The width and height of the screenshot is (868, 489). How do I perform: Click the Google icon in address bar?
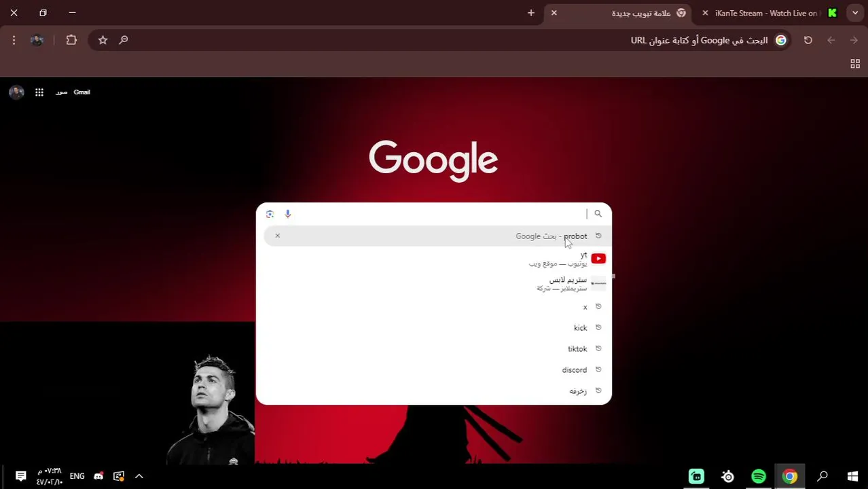(x=781, y=40)
